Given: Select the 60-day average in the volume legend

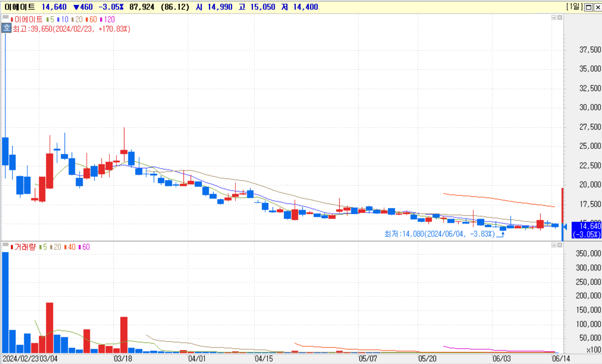Looking at the screenshot, I should point(84,247).
